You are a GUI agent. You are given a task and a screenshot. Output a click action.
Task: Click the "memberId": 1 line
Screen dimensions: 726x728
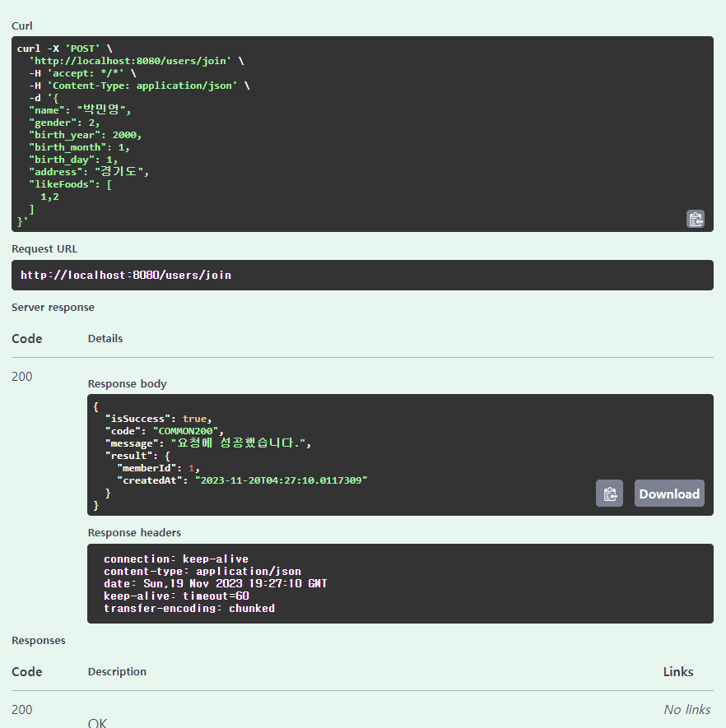(x=158, y=468)
